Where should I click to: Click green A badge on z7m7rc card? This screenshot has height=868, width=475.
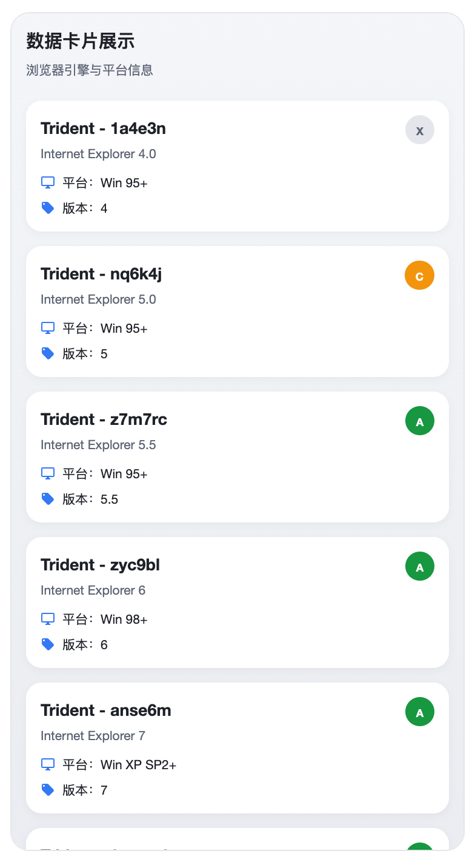pos(419,421)
